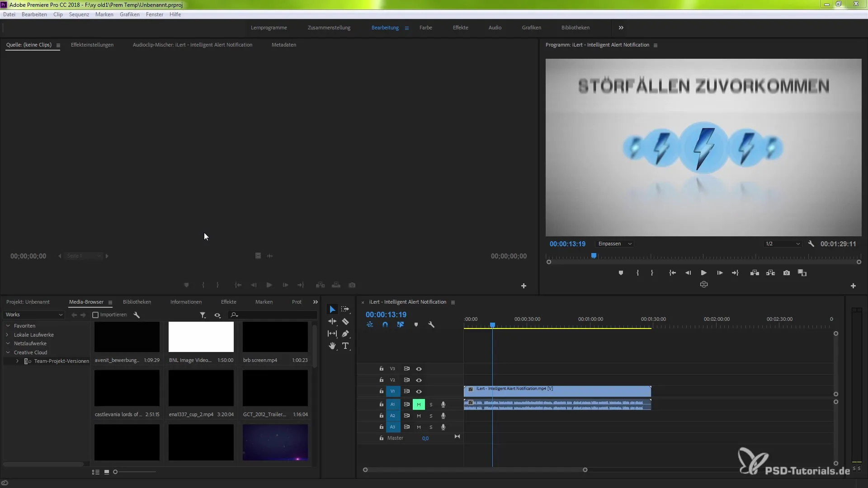
Task: Switch to Effekteinstellungen tab
Action: click(x=92, y=45)
